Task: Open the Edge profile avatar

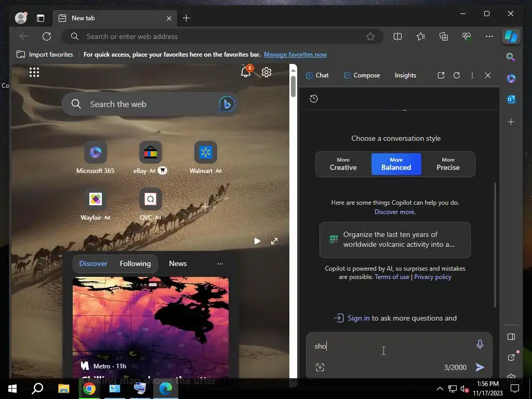Action: click(x=21, y=18)
